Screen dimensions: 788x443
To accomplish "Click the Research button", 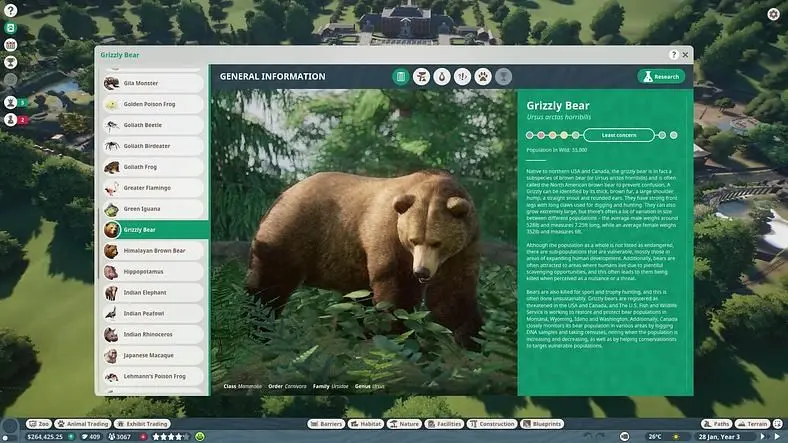I will pyautogui.click(x=661, y=76).
